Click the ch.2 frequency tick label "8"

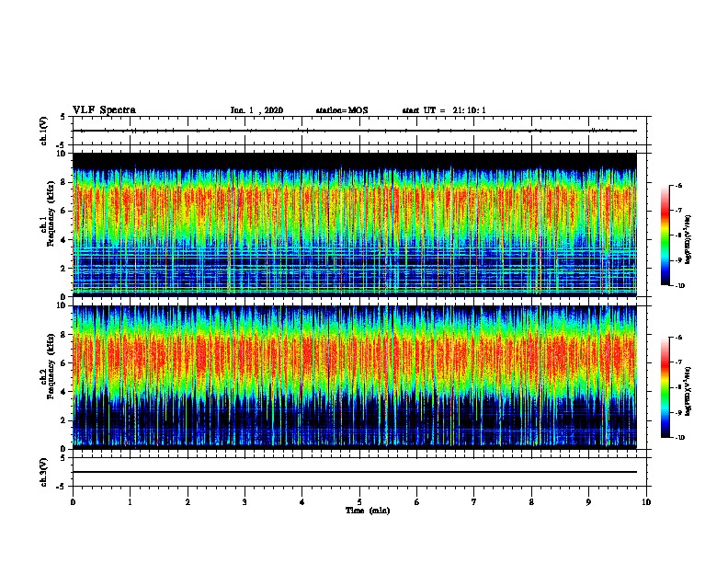(x=64, y=335)
